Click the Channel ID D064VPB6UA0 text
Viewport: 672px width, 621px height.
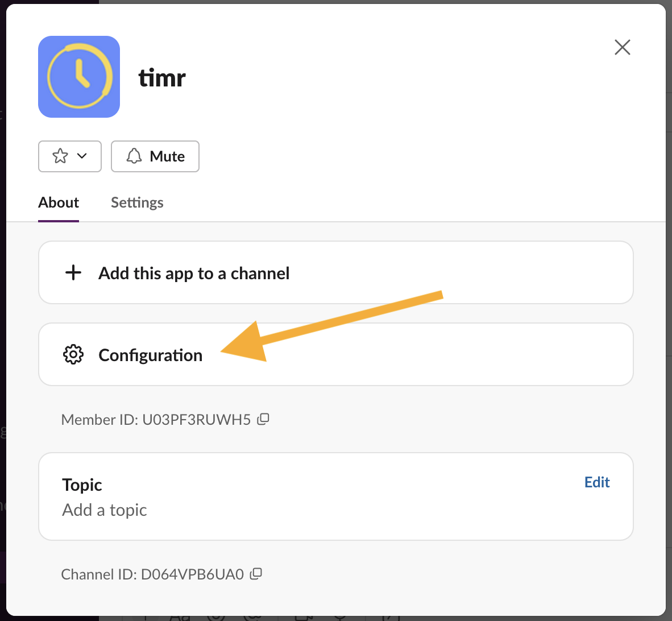point(152,574)
